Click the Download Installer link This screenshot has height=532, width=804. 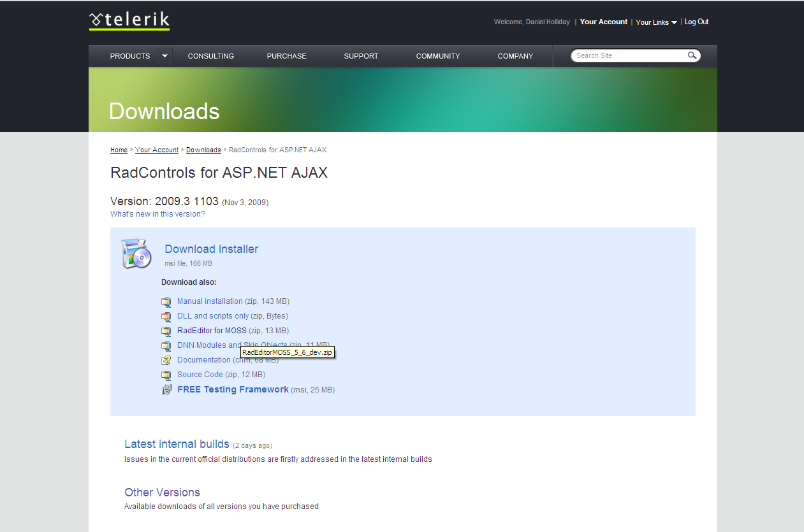tap(212, 249)
